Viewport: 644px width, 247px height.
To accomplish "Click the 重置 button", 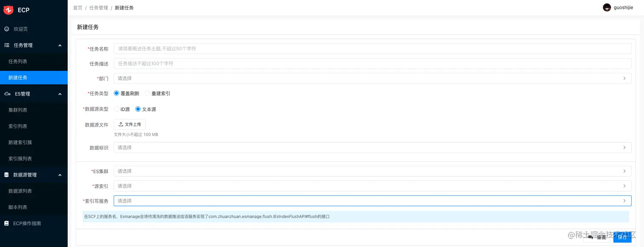I will coord(597,237).
